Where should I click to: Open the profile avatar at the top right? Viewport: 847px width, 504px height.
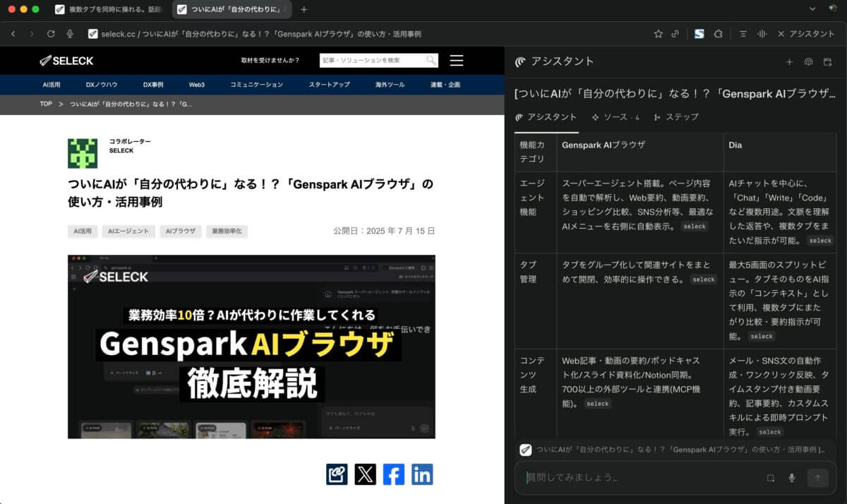[x=833, y=9]
